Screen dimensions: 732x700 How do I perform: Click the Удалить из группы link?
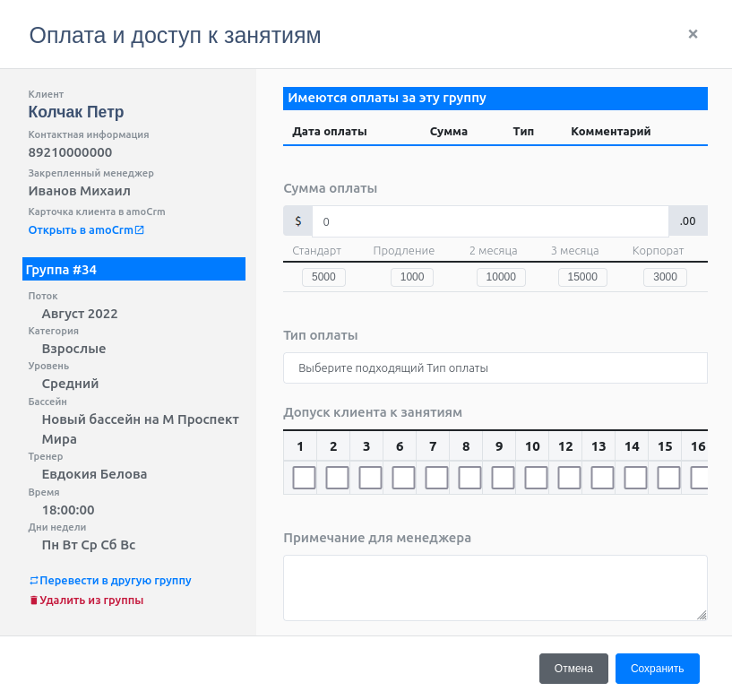(90, 600)
